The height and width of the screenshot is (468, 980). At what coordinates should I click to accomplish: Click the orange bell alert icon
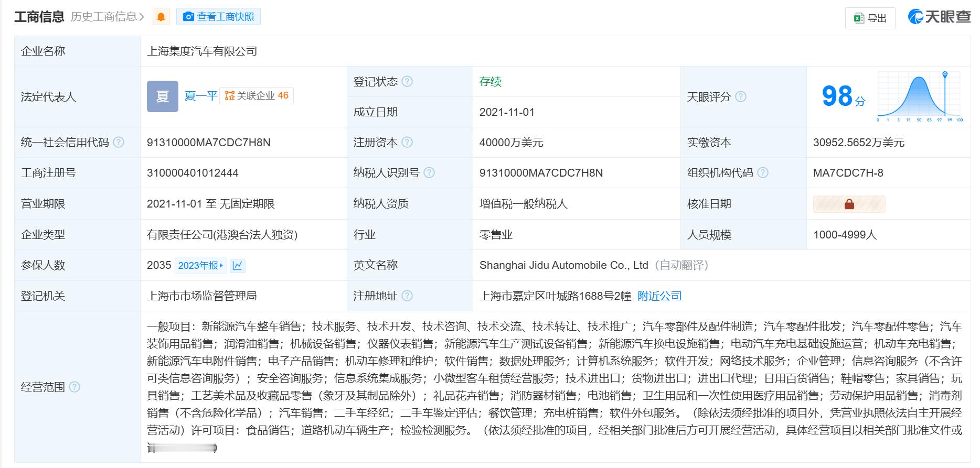point(161,17)
